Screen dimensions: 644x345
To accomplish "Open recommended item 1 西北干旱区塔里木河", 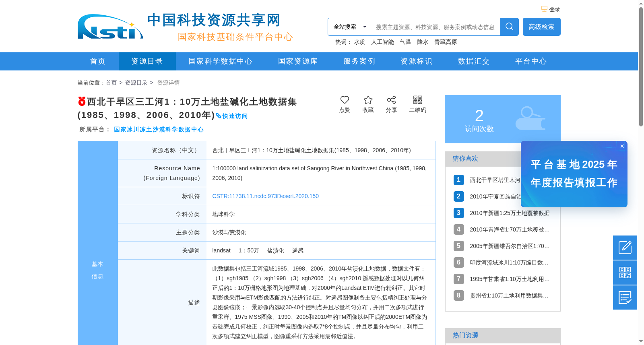I will [x=495, y=180].
